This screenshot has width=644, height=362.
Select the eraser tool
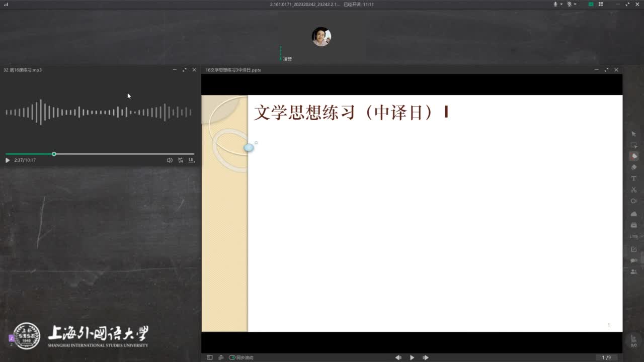[634, 167]
